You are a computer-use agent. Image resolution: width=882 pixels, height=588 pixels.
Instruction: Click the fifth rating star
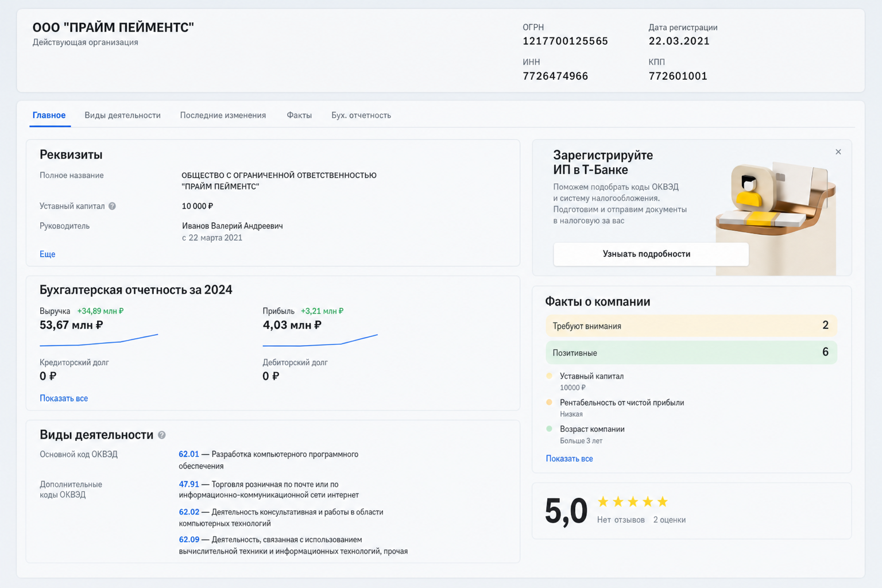coord(663,502)
